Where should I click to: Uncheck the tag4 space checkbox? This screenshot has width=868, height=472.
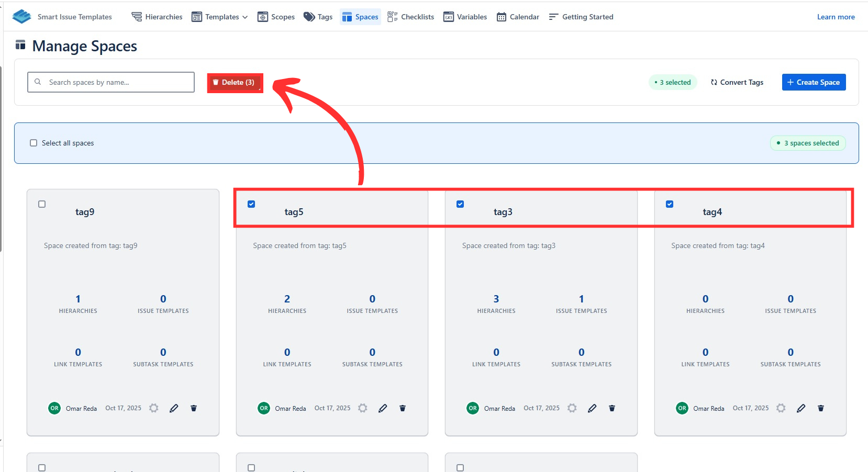[670, 204]
